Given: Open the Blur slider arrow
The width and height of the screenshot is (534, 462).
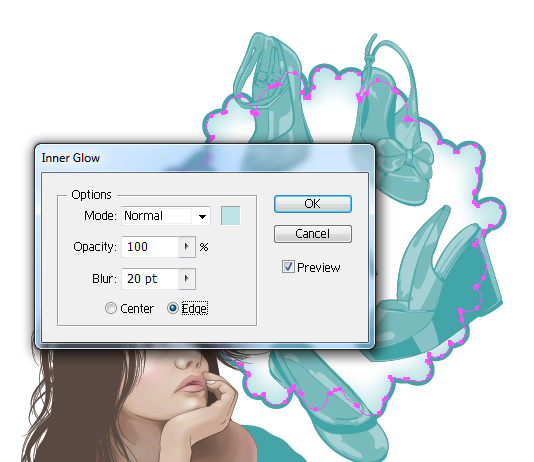Looking at the screenshot, I should coord(187,279).
